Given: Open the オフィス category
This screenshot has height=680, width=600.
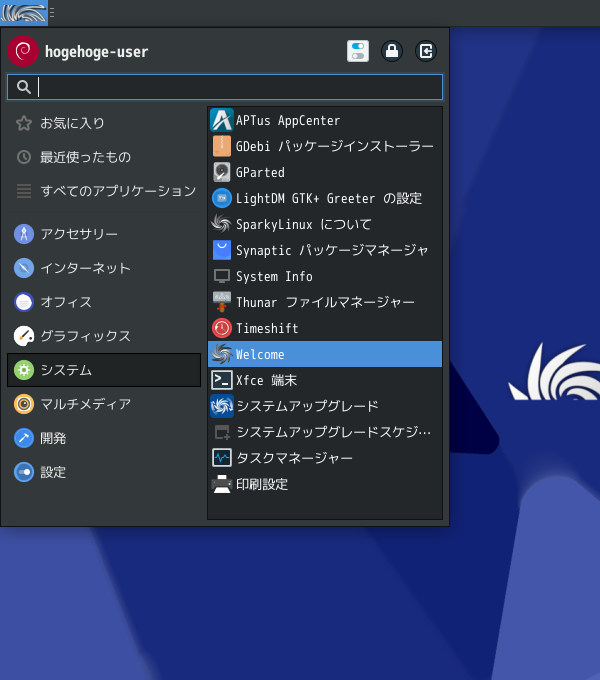Looking at the screenshot, I should [x=104, y=302].
